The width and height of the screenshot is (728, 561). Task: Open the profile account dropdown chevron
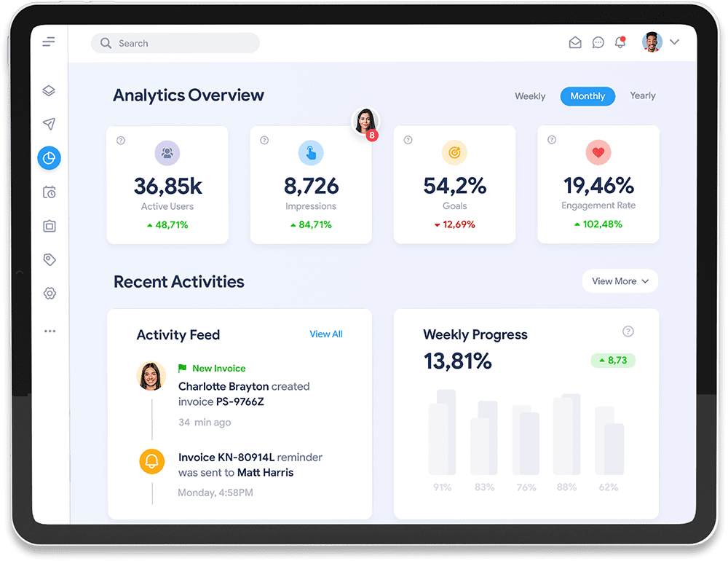pos(675,42)
